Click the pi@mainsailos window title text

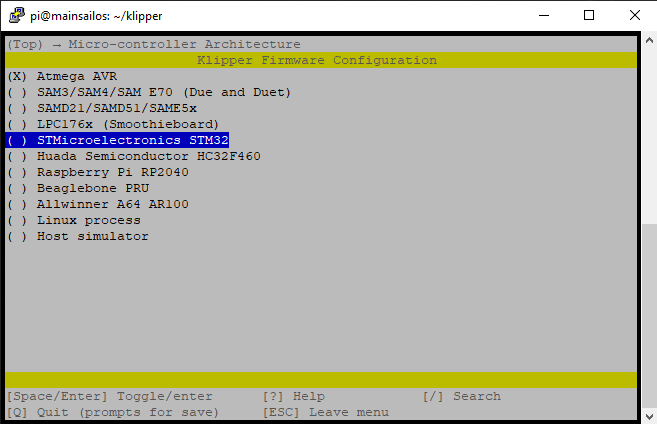(x=96, y=16)
